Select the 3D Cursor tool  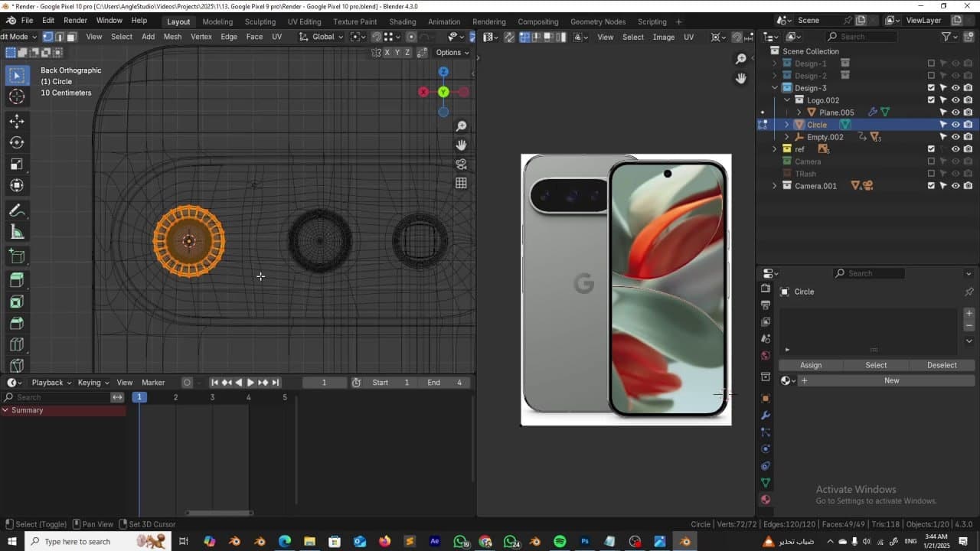point(17,96)
